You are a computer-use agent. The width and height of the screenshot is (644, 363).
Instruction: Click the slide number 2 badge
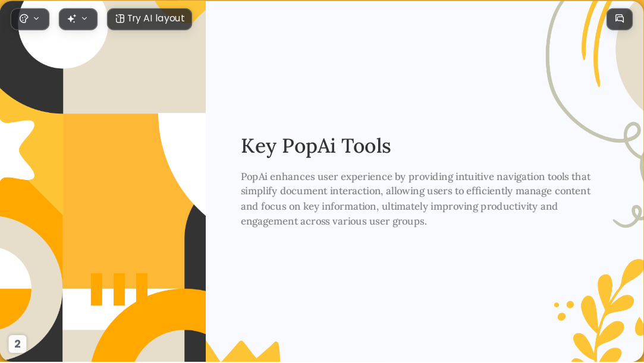tap(17, 344)
